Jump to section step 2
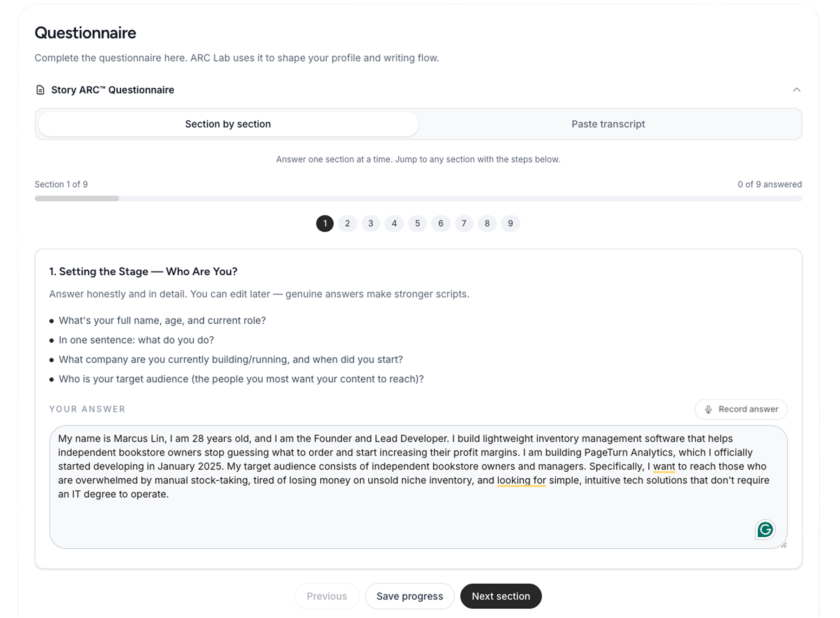840x618 pixels. point(347,223)
